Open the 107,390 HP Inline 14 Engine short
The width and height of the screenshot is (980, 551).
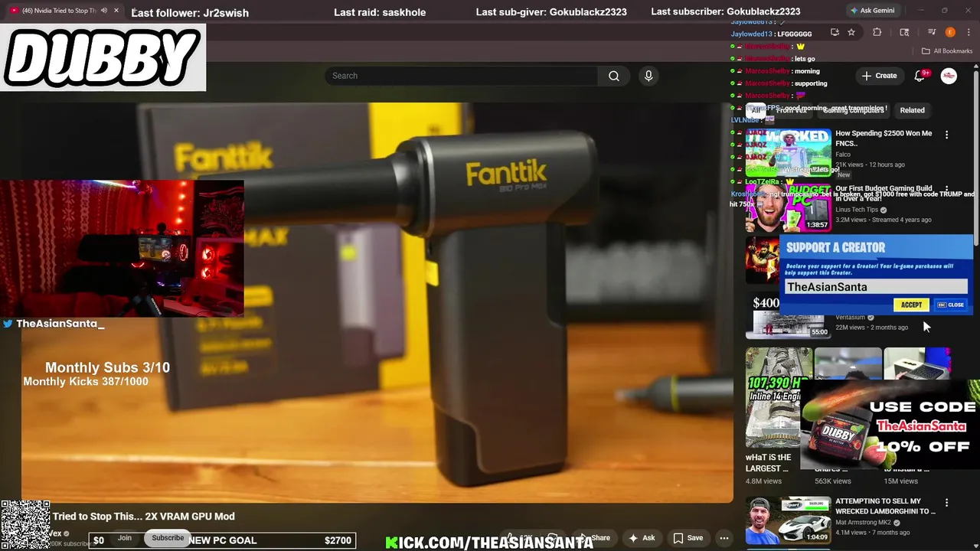[x=779, y=398]
